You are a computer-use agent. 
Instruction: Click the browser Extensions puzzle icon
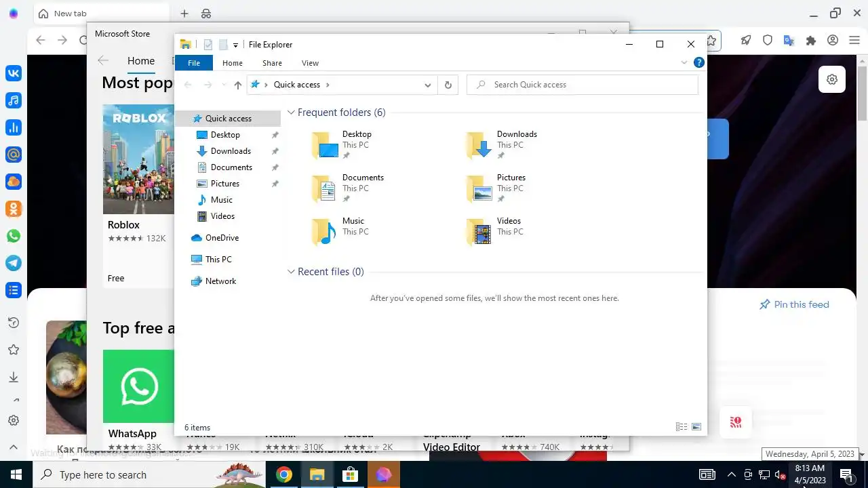point(810,40)
